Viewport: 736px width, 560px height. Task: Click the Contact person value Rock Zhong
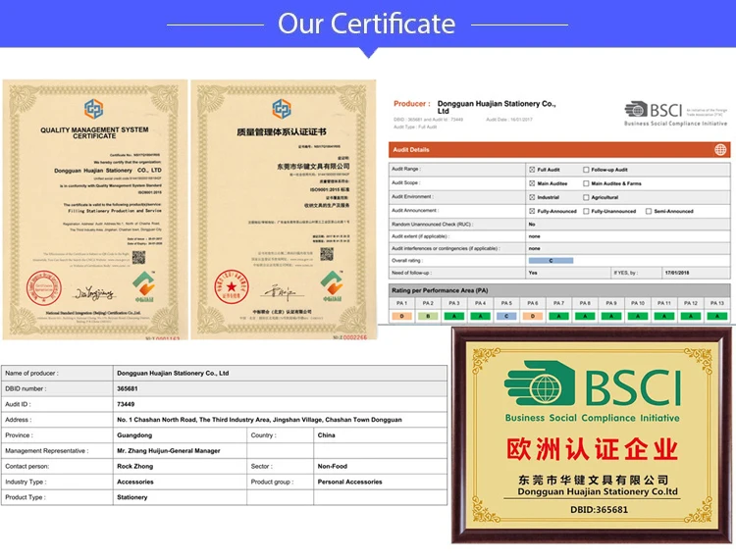pos(134,466)
